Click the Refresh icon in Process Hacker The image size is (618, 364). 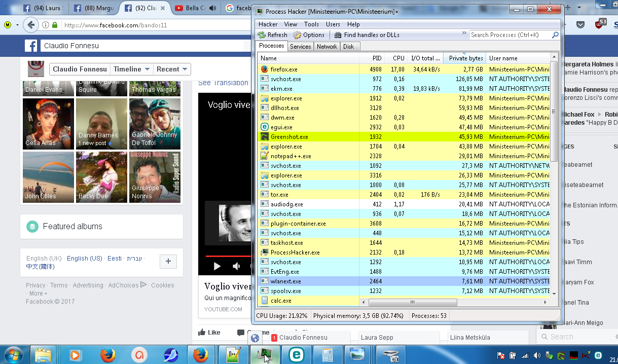(262, 35)
